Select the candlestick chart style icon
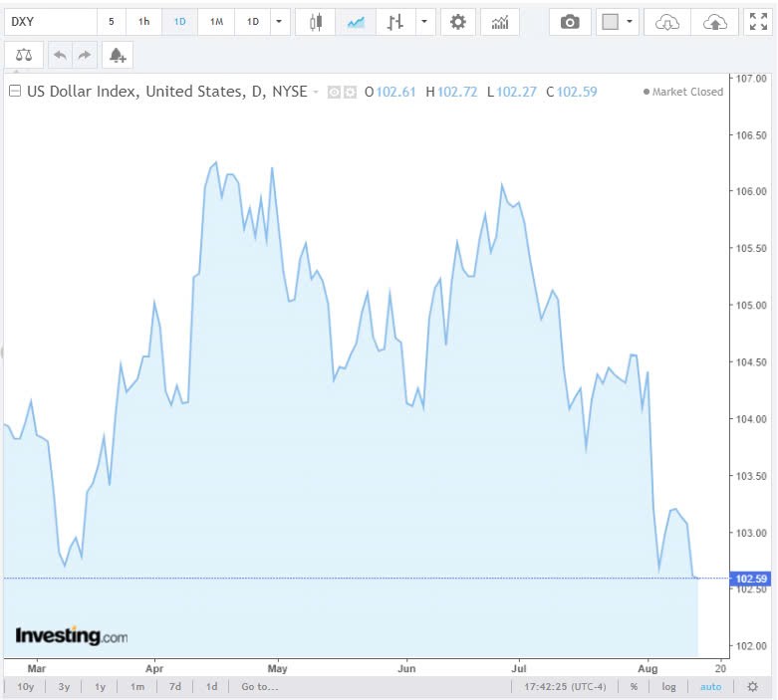The height and width of the screenshot is (700, 778). tap(316, 22)
